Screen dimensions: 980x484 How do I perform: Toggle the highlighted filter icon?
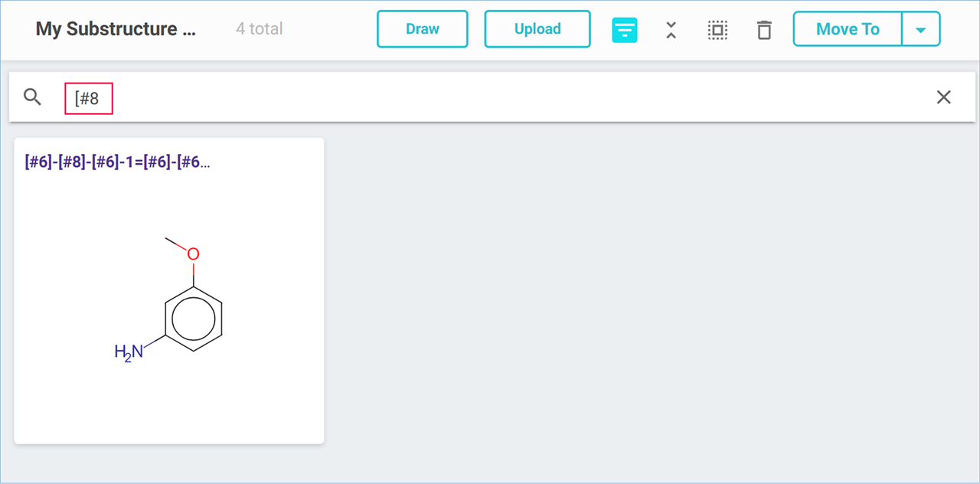[625, 30]
